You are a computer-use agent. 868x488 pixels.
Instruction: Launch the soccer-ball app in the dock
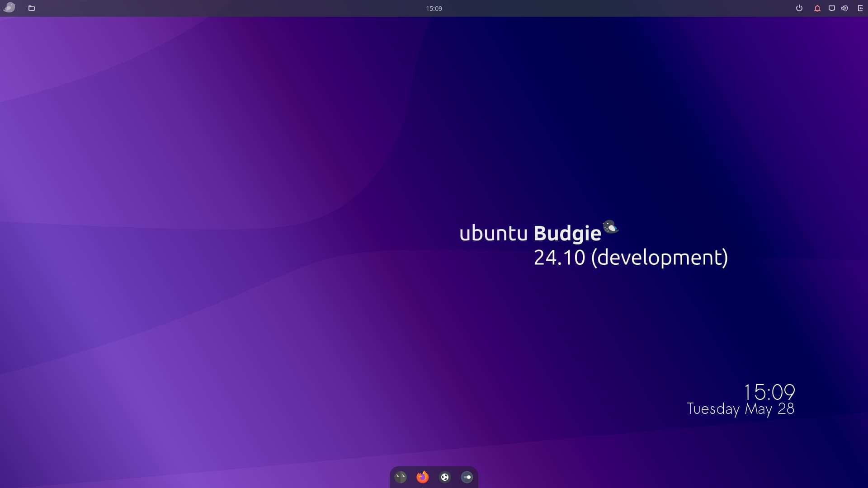click(x=445, y=477)
